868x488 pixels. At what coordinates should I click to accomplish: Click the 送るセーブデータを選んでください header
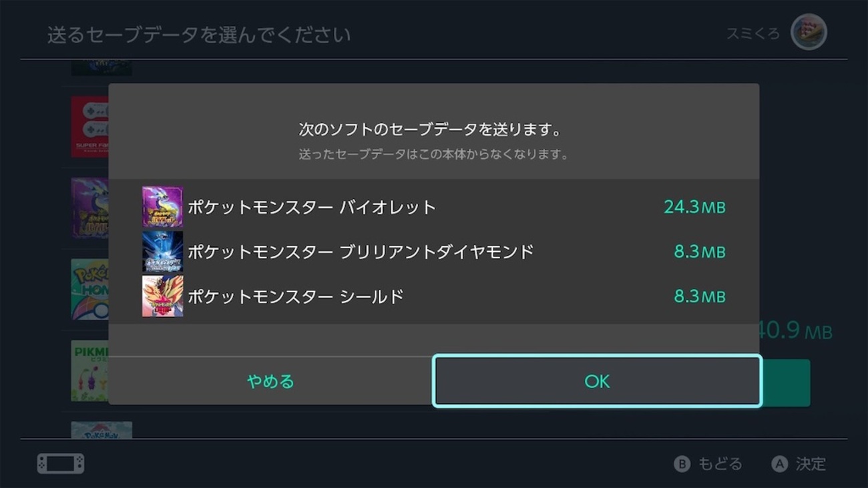(199, 35)
